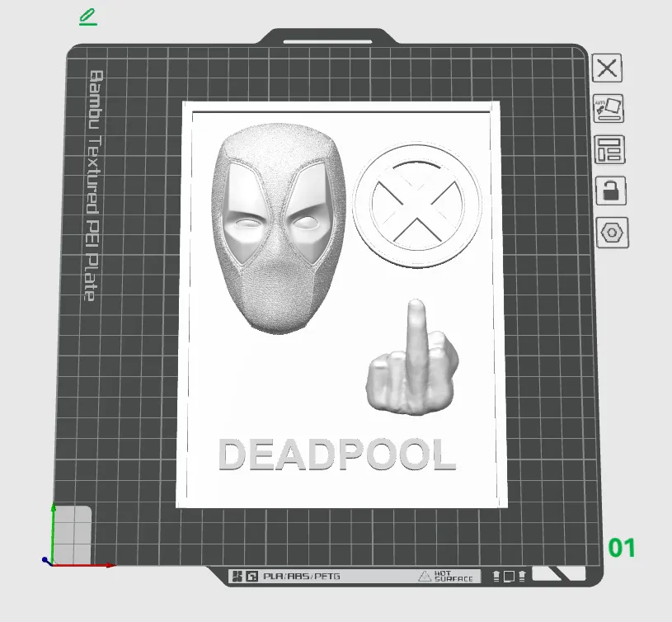672x622 pixels.
Task: Click the auto orient plate icon
Action: point(609,108)
